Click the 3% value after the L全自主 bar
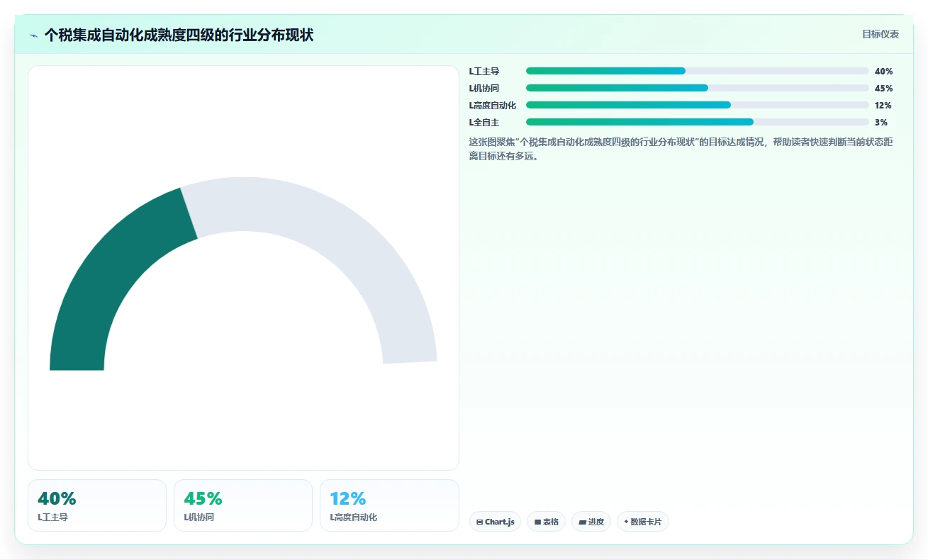This screenshot has width=928, height=560. (x=881, y=122)
